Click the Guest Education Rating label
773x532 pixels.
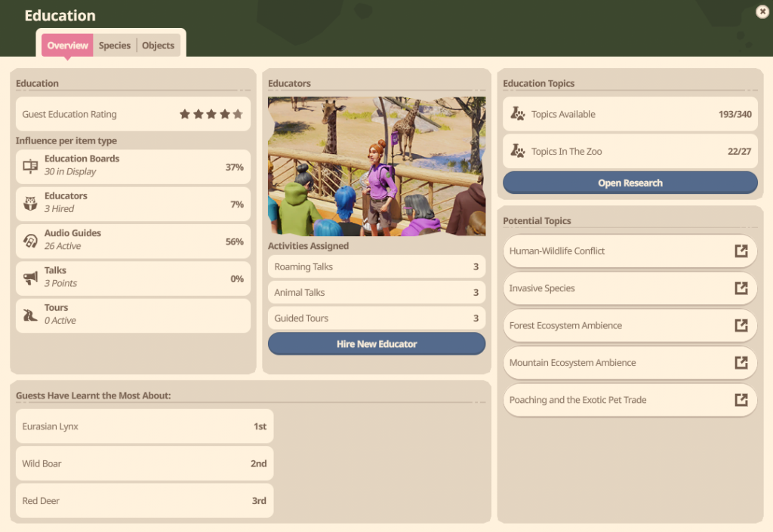(69, 114)
